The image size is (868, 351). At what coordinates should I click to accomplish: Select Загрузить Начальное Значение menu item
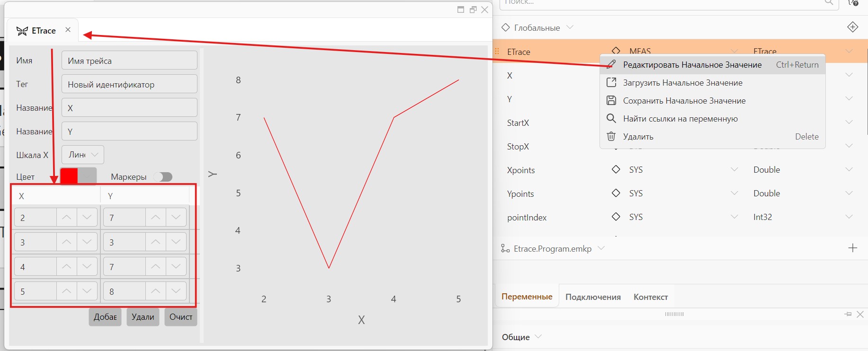[713, 83]
